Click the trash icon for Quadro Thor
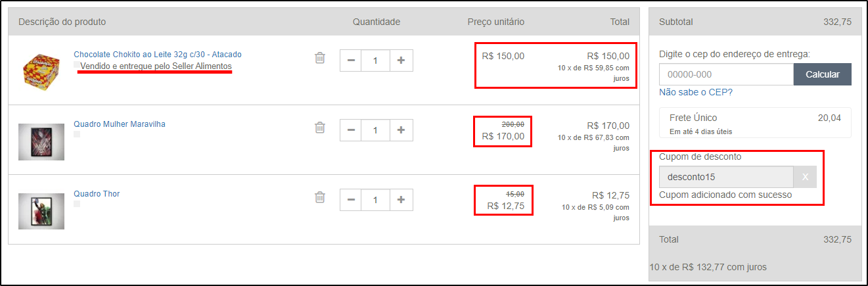The image size is (868, 286). 320,197
